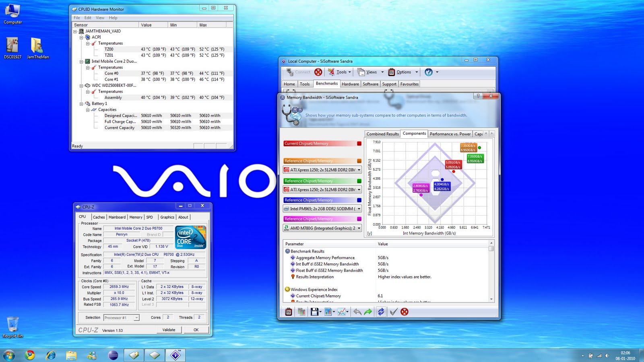
Task: Launch Google Chrome from the taskbar
Action: [30, 355]
